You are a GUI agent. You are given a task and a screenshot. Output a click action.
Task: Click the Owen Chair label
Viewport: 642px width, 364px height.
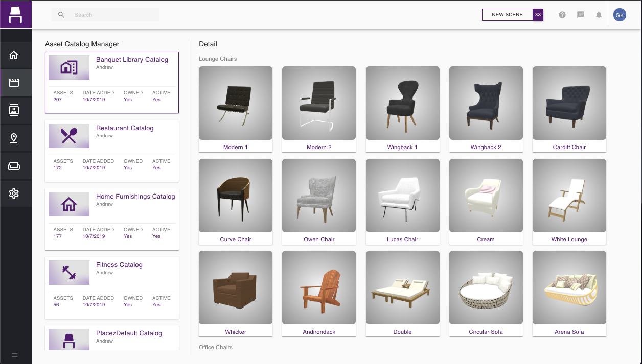(x=319, y=239)
